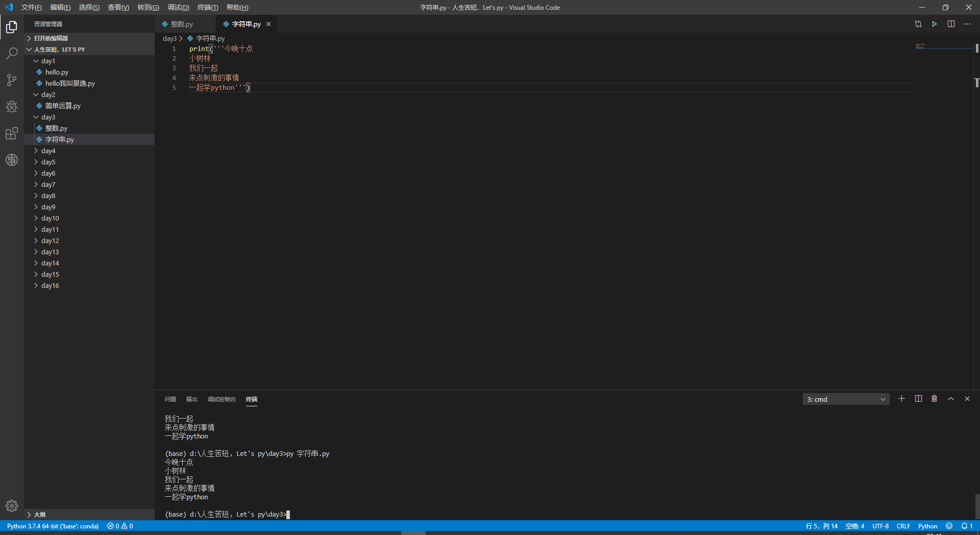Open the 查看(V) menu
Image resolution: width=980 pixels, height=535 pixels.
click(118, 7)
